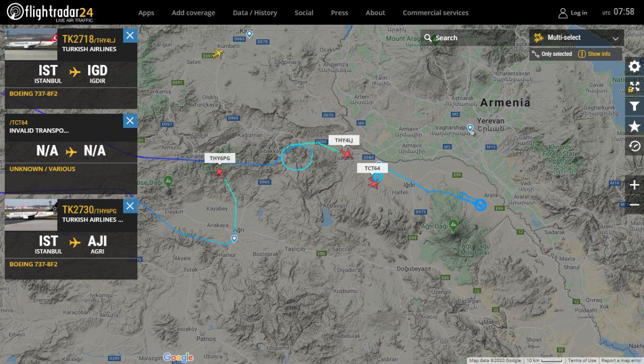Toggle the Show info option
This screenshot has height=364, width=644.
pos(594,54)
